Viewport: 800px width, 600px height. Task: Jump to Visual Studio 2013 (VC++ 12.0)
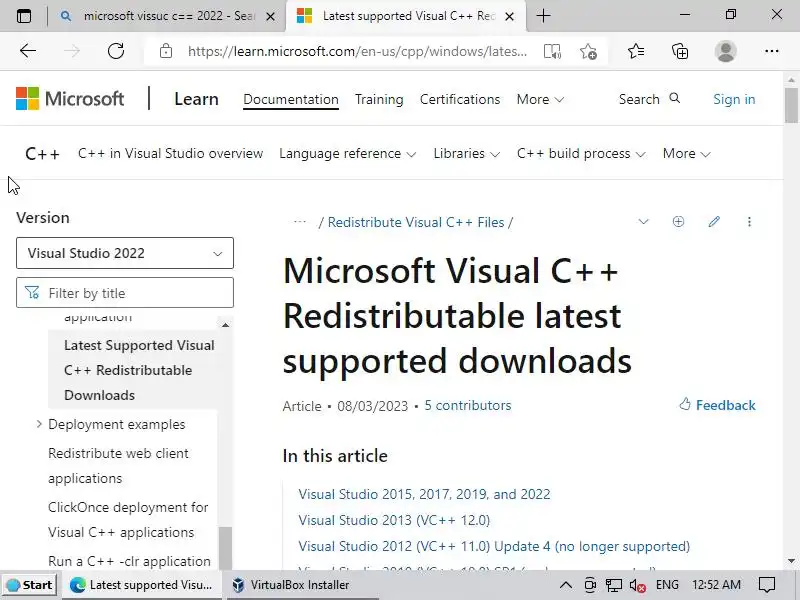click(x=394, y=520)
